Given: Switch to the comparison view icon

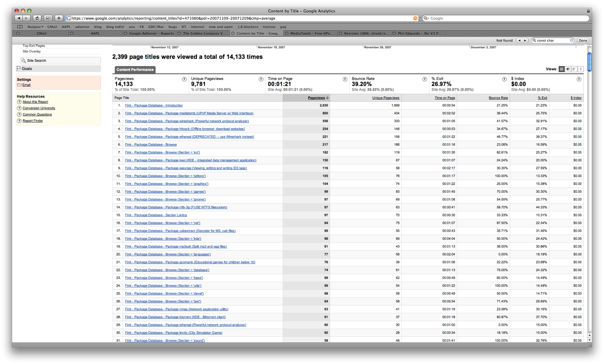Looking at the screenshot, I should pos(581,69).
